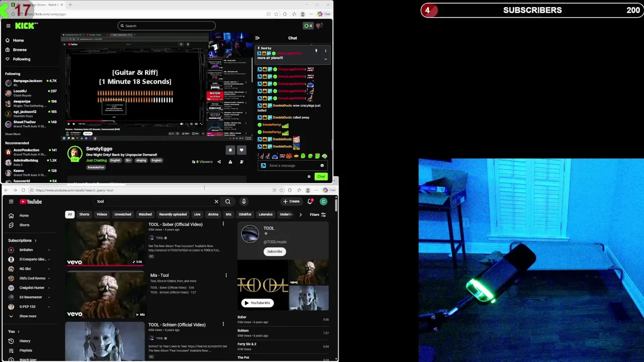This screenshot has width=644, height=362.
Task: Expand the pinned message chevron in chat
Action: 326,59
